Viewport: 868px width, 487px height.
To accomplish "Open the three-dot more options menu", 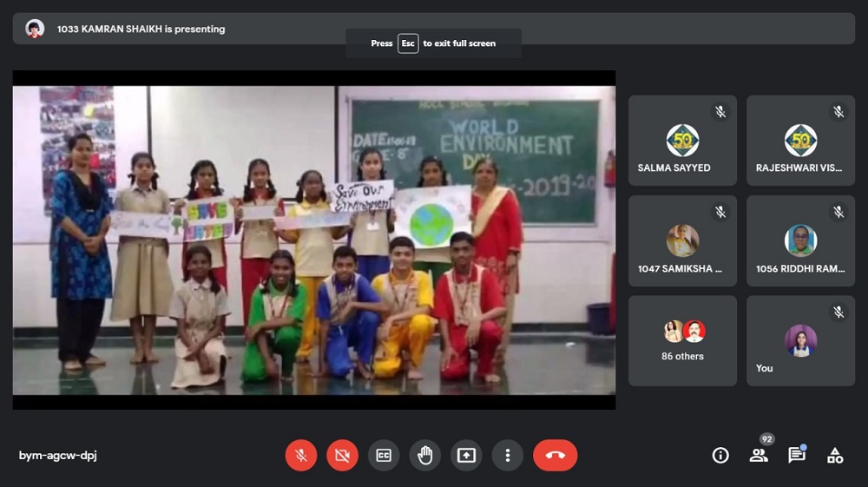I will click(x=508, y=455).
